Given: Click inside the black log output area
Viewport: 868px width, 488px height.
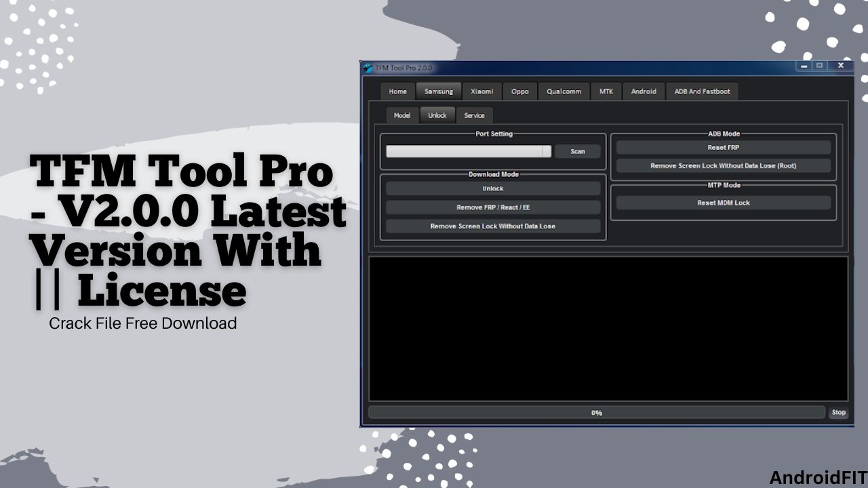Looking at the screenshot, I should point(608,329).
